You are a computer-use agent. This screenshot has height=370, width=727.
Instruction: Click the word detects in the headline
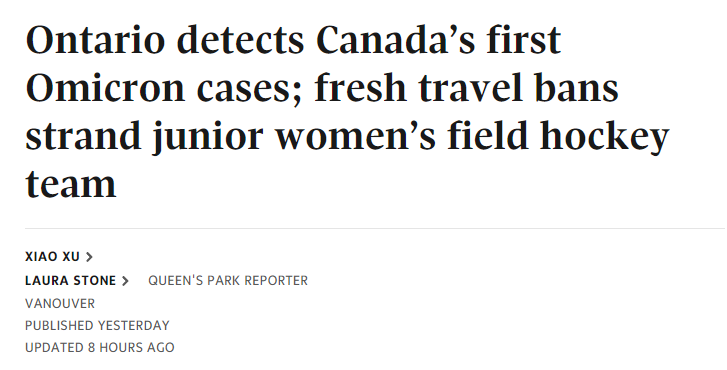(240, 40)
